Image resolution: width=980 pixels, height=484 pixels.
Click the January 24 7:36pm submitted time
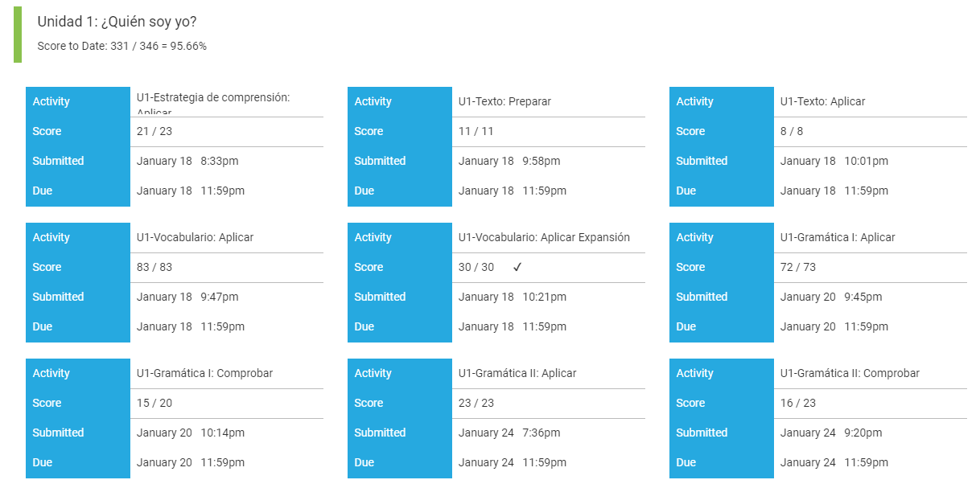(509, 433)
